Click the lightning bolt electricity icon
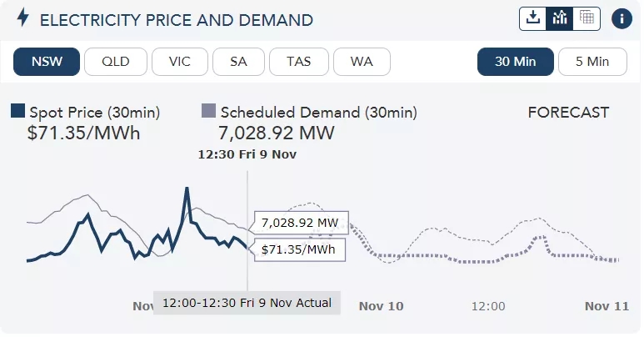644x337 pixels. pyautogui.click(x=22, y=18)
